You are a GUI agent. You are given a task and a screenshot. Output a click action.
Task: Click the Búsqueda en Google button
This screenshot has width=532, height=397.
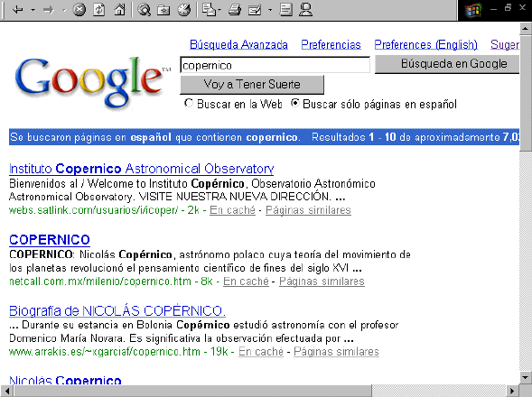coord(447,64)
